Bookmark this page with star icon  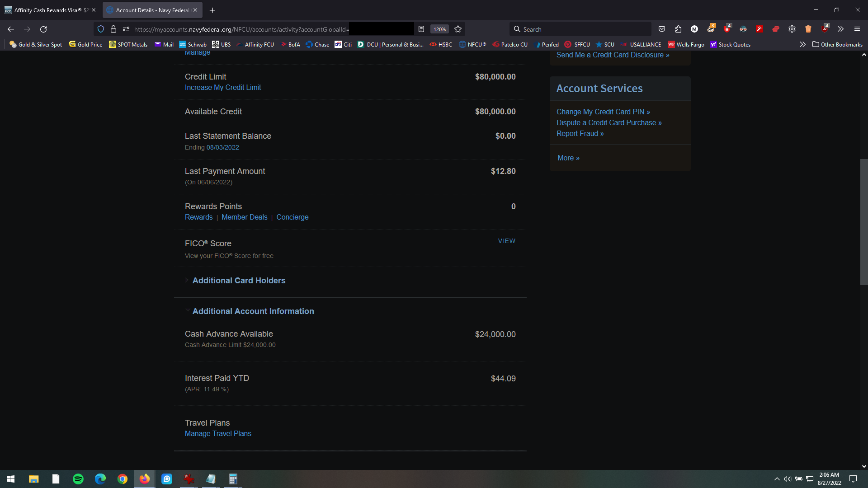tap(458, 29)
